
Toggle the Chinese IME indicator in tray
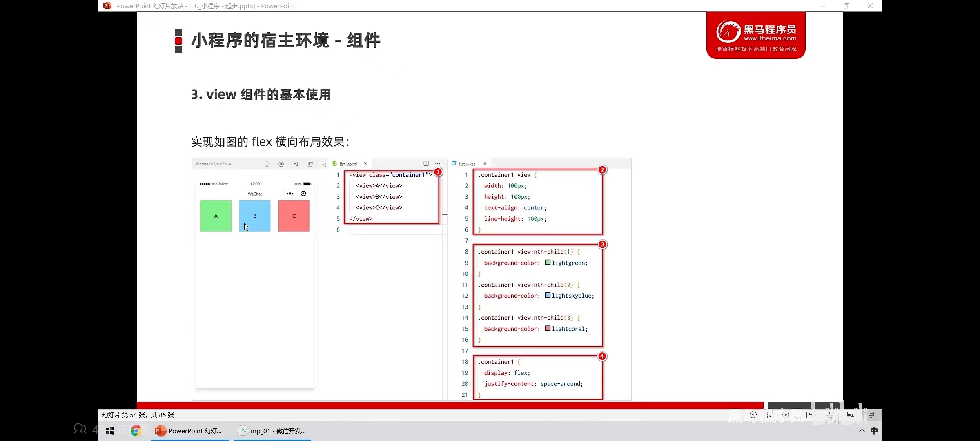[x=874, y=431]
